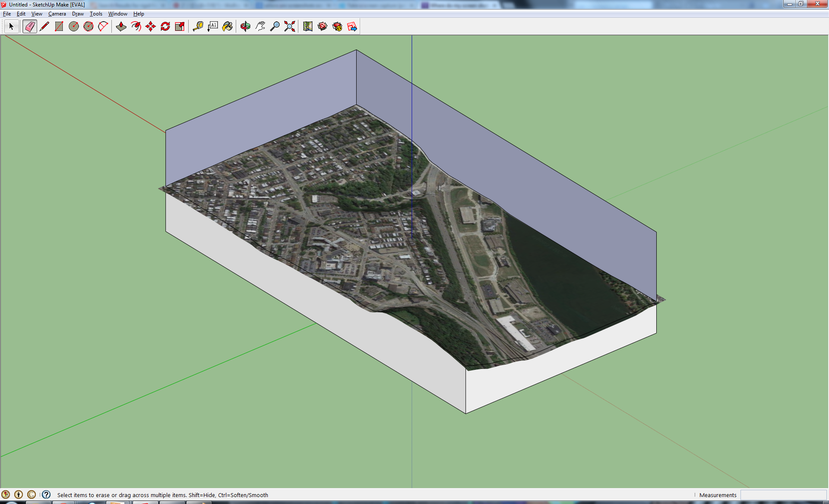
Task: Activate the Rotate tool
Action: 165,27
